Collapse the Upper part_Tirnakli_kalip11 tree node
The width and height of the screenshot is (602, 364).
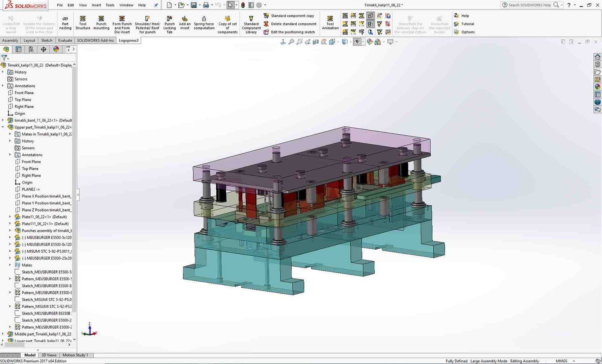3,127
